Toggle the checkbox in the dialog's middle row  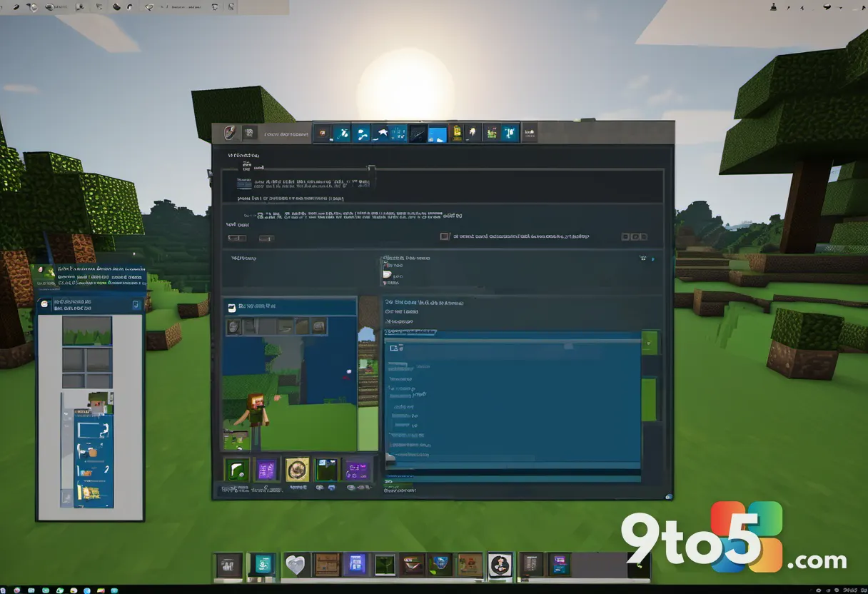445,236
